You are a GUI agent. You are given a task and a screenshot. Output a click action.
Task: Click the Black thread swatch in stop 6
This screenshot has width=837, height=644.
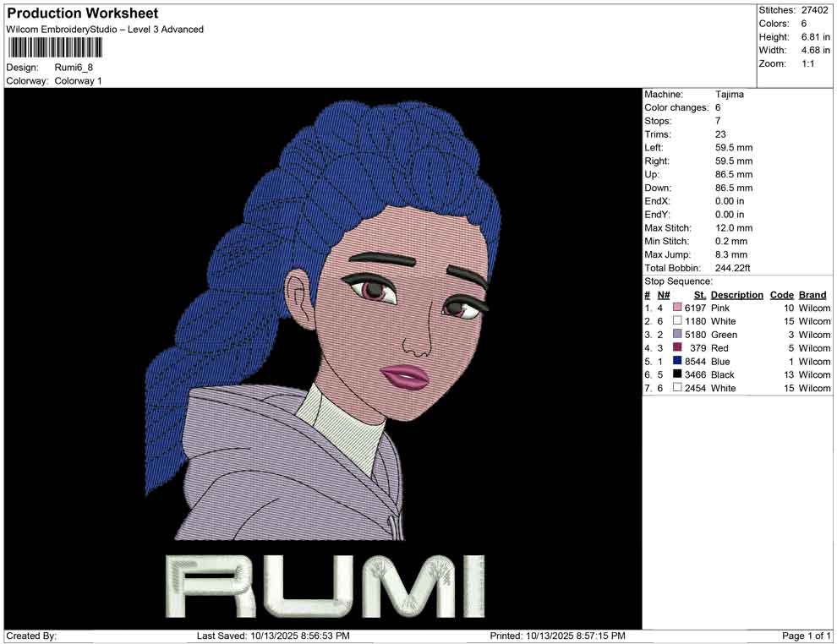(677, 374)
